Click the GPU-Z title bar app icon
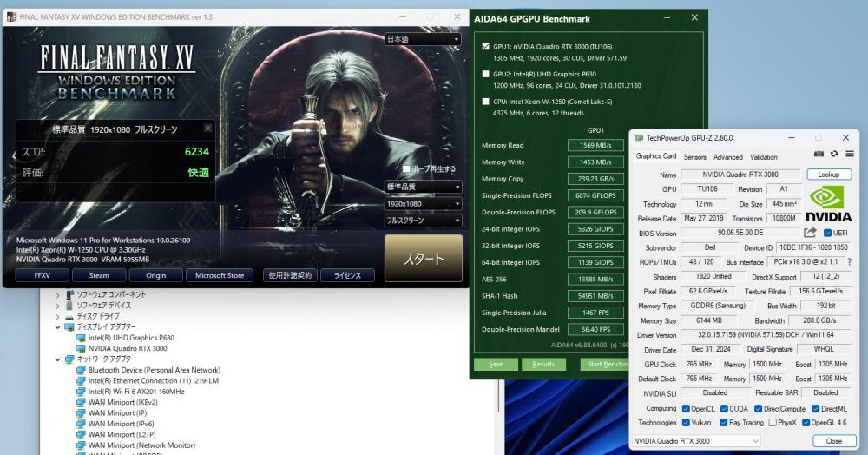Viewport: 868px width, 455px height. (x=638, y=138)
